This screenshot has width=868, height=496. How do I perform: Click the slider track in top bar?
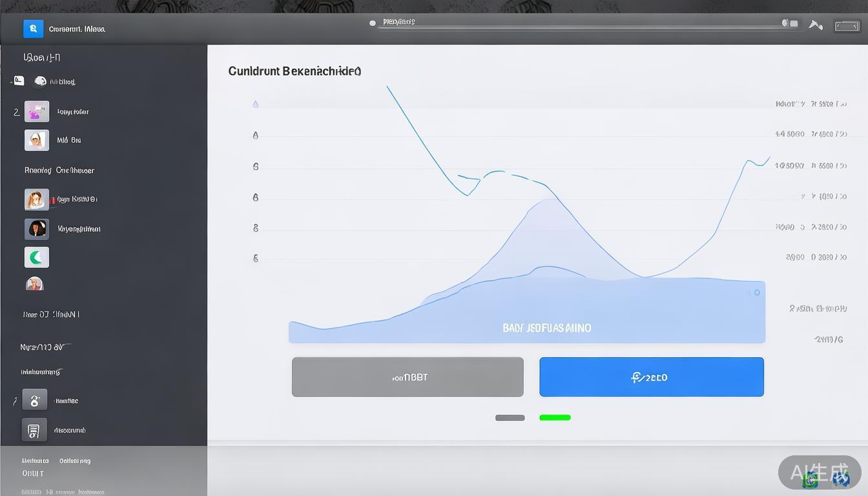[x=581, y=24]
